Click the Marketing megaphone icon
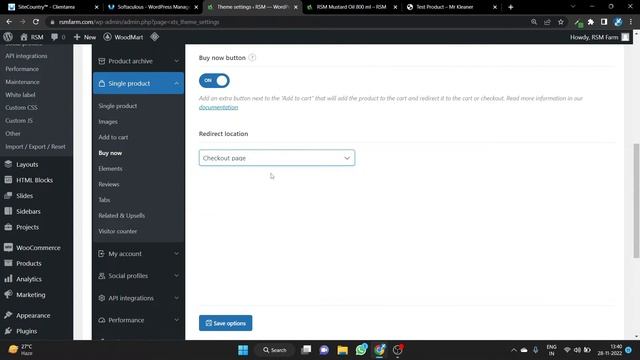The width and height of the screenshot is (640, 360). [x=8, y=294]
